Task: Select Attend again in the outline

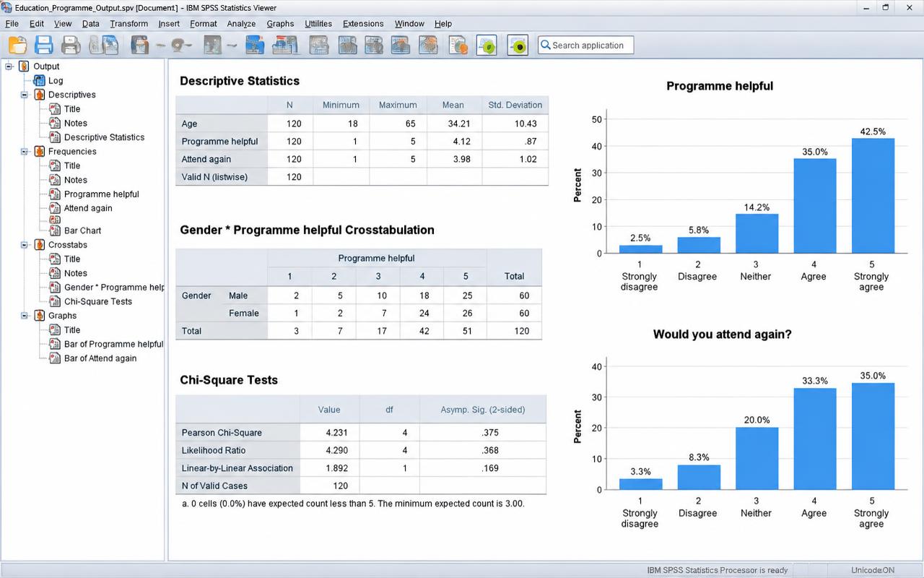Action: coord(88,208)
